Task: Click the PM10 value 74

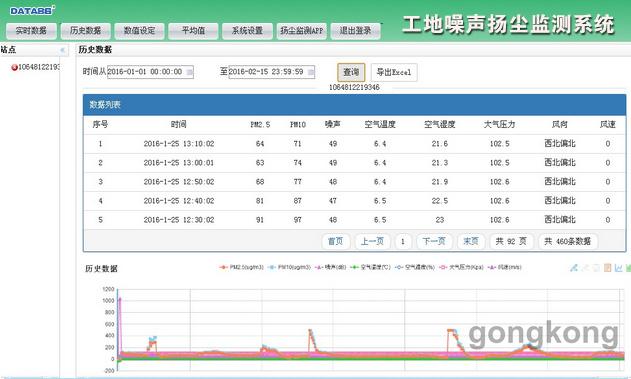Action: (x=297, y=163)
